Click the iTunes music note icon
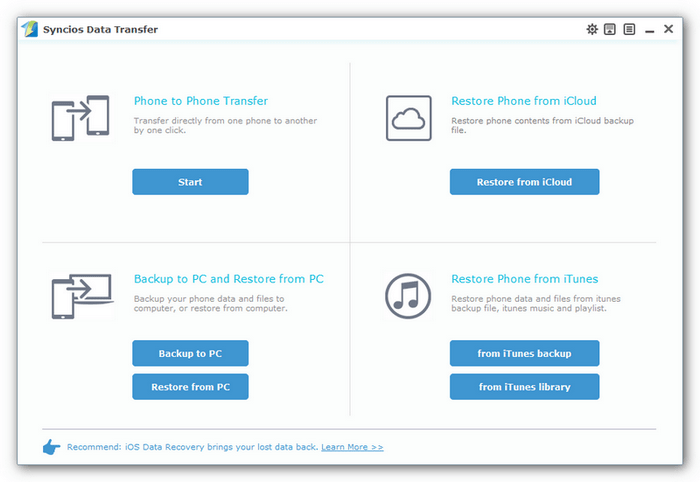Screen dimensions: 700x482 click(x=408, y=296)
